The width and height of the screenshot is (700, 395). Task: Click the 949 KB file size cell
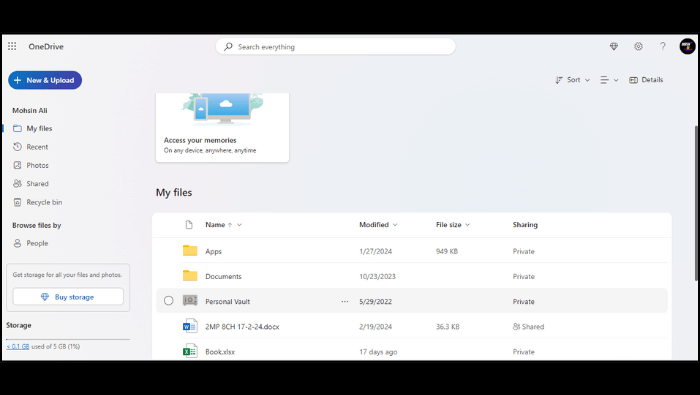[447, 251]
